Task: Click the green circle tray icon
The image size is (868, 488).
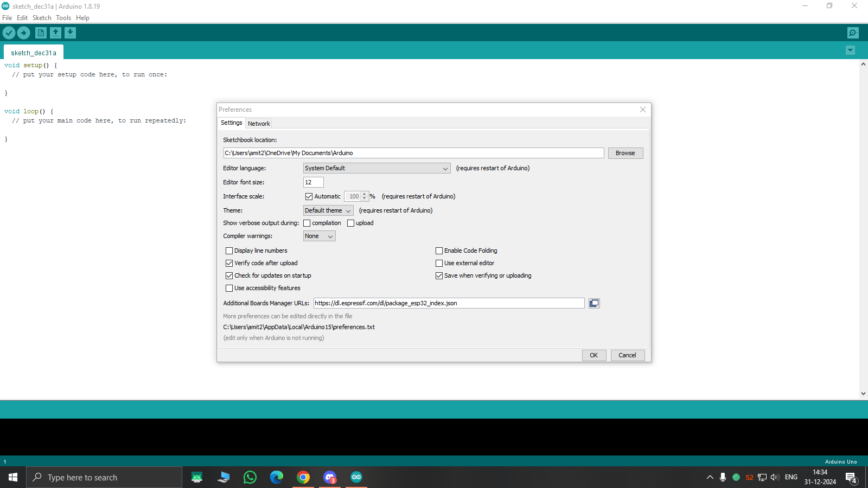Action: [x=736, y=477]
